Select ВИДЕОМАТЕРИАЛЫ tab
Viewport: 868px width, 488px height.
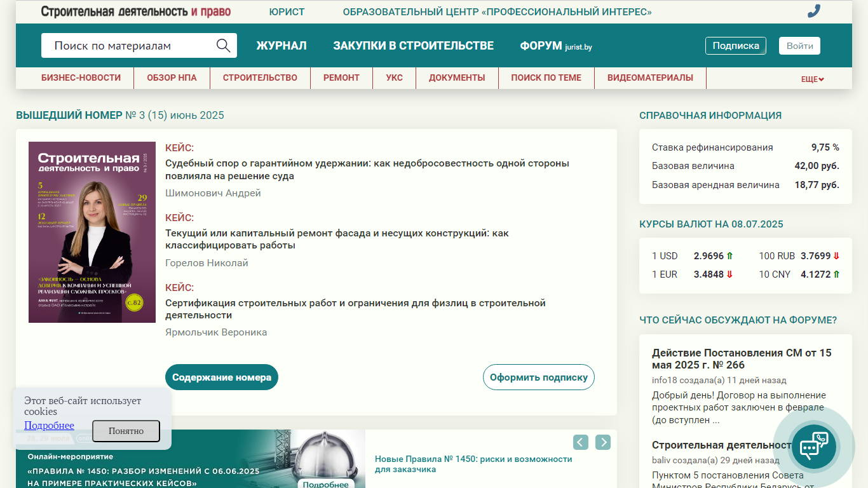coord(650,78)
